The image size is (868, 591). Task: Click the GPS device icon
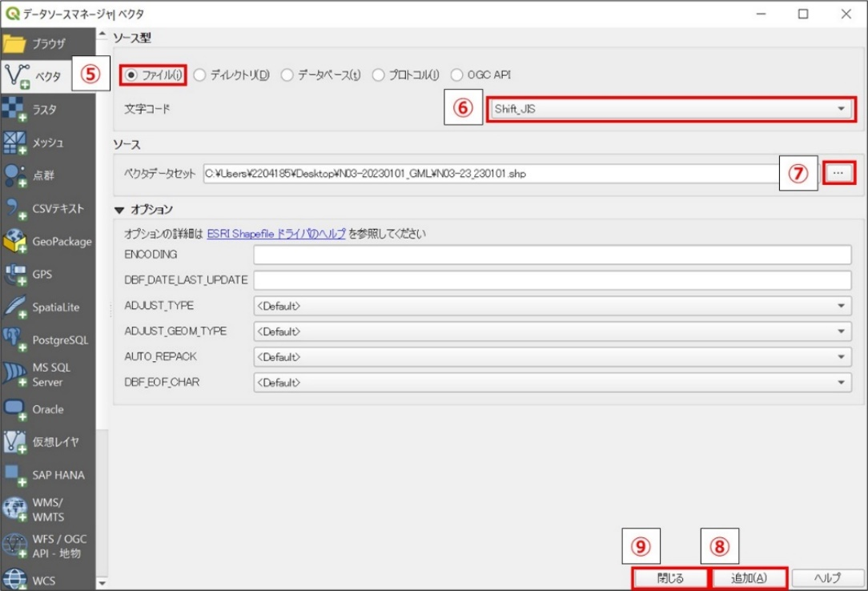click(x=14, y=275)
